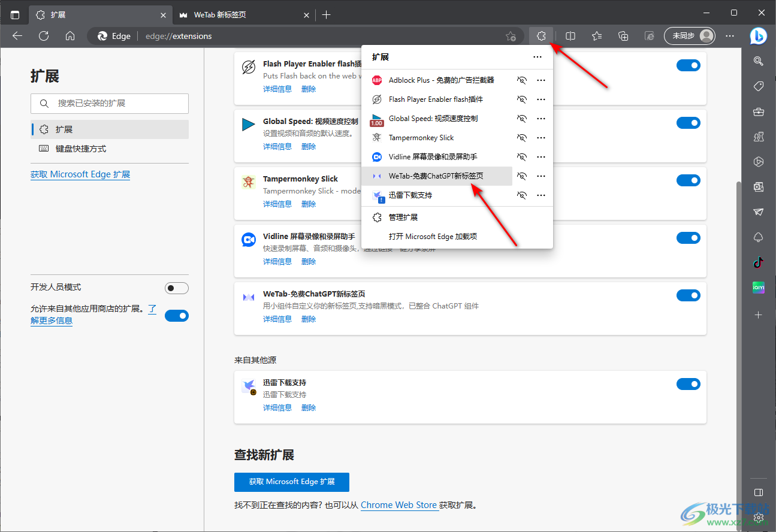Open the sidebar tools briefcase icon
776x532 pixels.
(759, 112)
